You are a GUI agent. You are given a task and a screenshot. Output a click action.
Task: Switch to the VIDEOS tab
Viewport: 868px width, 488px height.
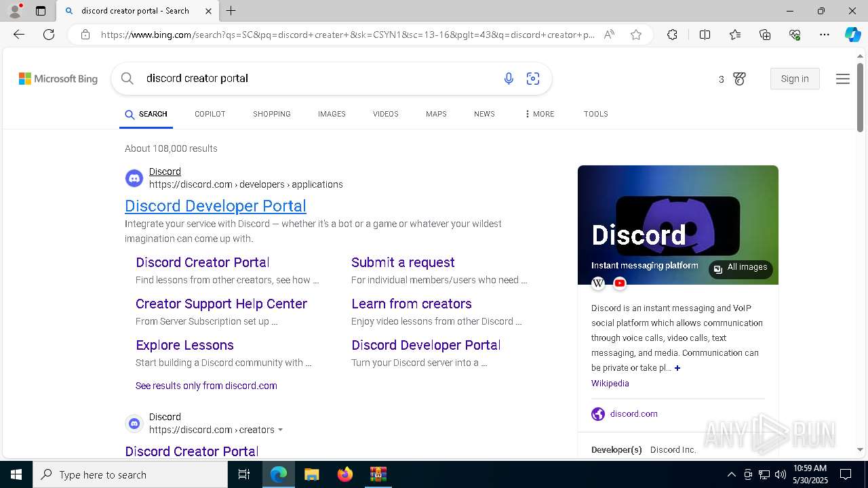click(386, 114)
